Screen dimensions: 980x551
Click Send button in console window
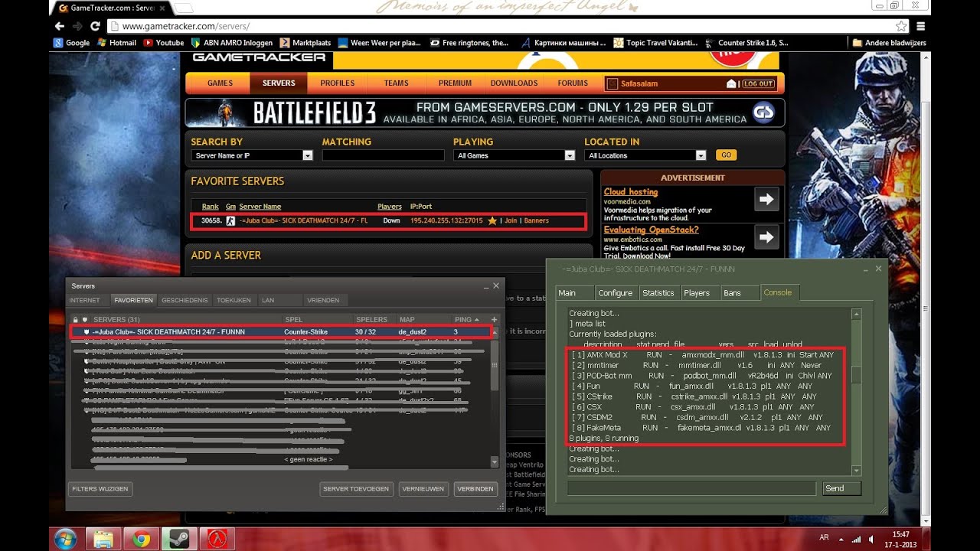pyautogui.click(x=841, y=488)
